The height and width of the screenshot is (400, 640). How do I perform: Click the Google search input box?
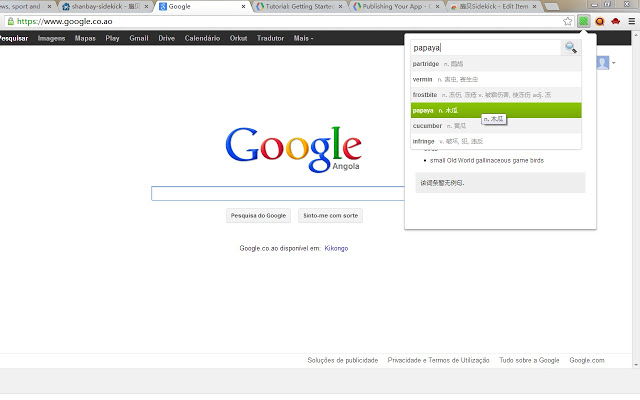tap(278, 193)
